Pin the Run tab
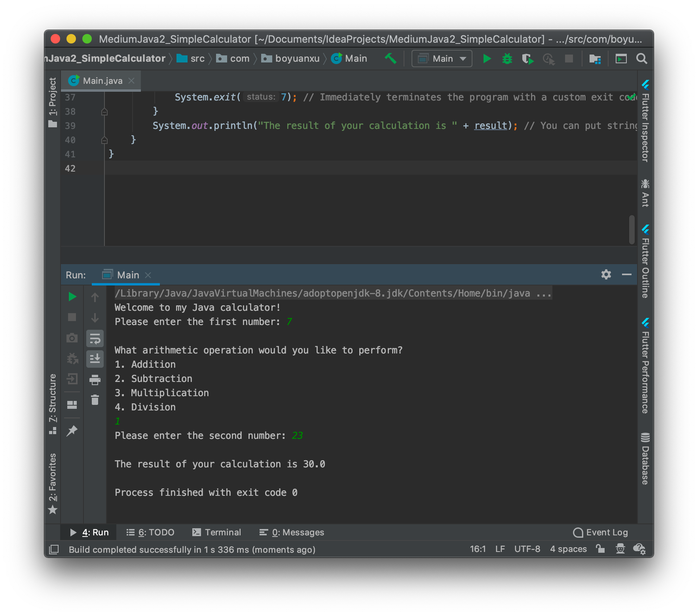This screenshot has width=698, height=616. point(72,431)
